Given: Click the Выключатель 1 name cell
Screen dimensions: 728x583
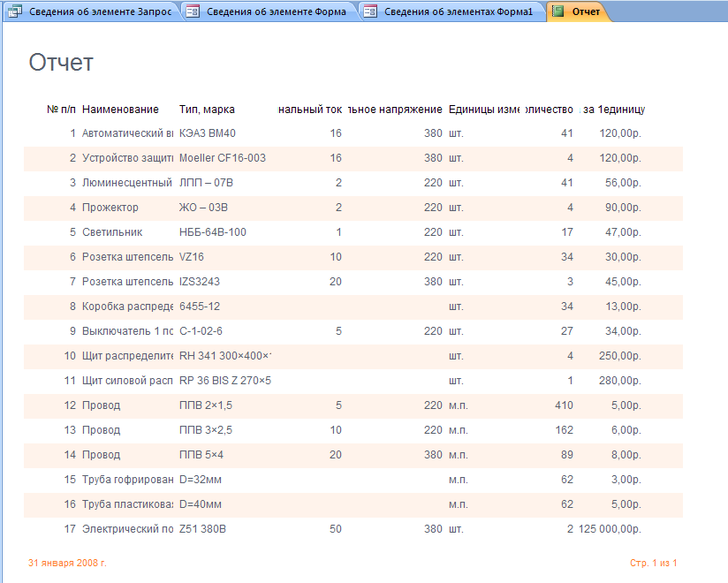Looking at the screenshot, I should pyautogui.click(x=128, y=331).
